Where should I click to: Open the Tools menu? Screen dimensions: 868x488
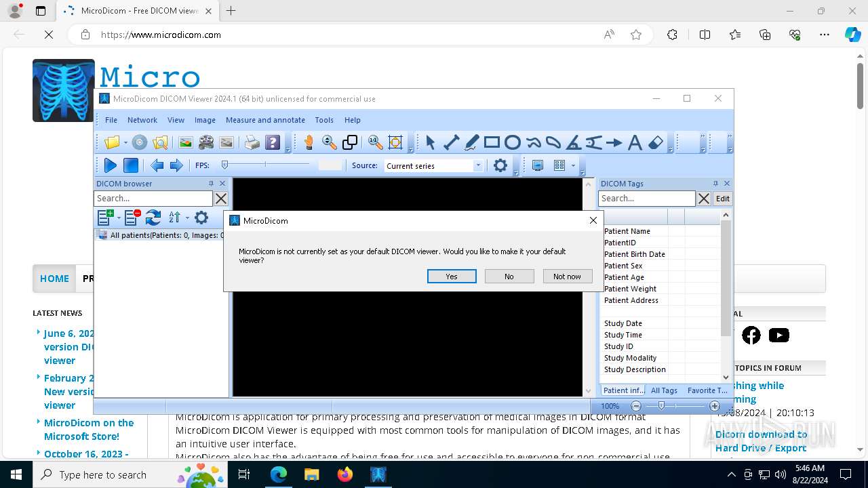(x=324, y=120)
